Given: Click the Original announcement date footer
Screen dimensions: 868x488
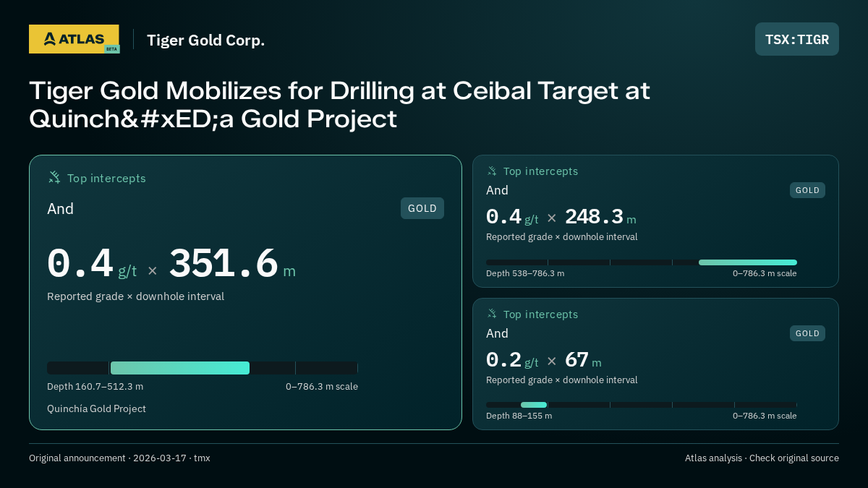Looking at the screenshot, I should pyautogui.click(x=119, y=458).
